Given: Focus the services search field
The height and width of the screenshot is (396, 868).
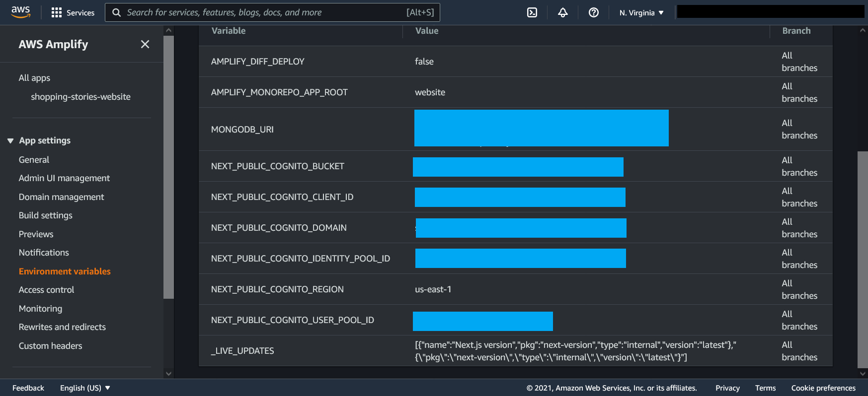Looking at the screenshot, I should click(x=272, y=12).
